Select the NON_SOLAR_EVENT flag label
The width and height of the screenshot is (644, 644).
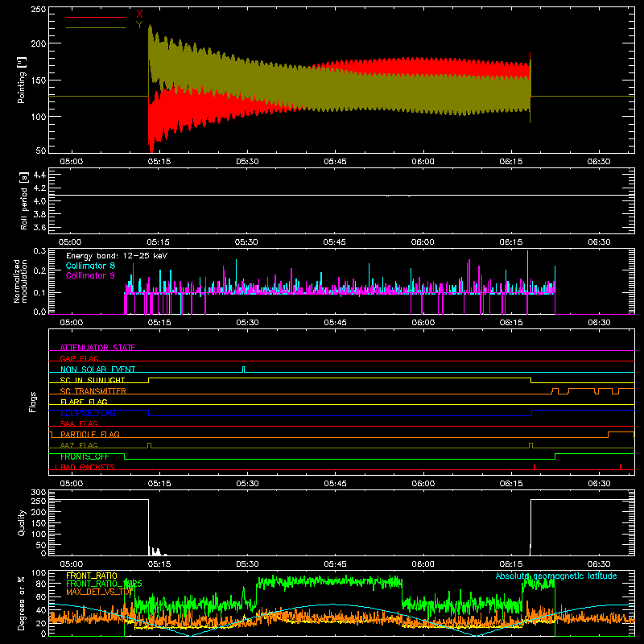97,369
